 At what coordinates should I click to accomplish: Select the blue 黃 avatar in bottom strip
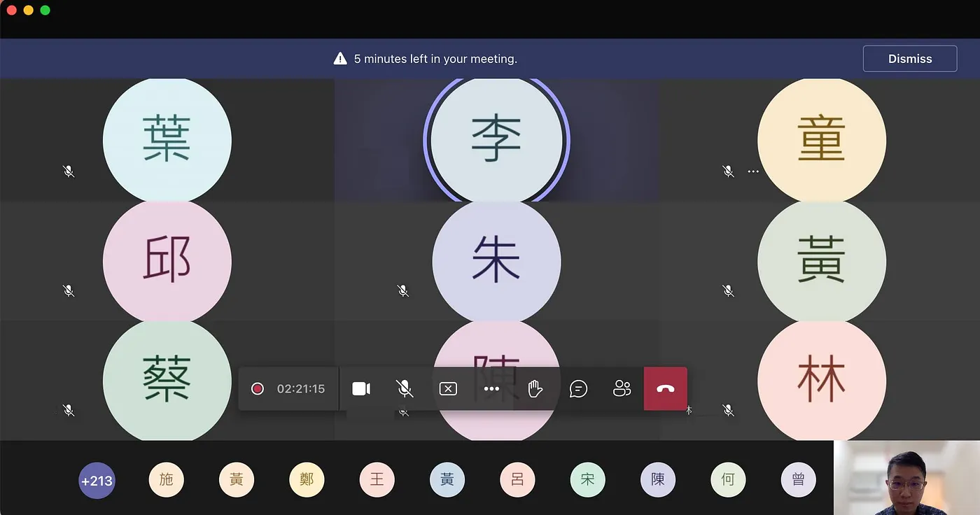(x=447, y=480)
